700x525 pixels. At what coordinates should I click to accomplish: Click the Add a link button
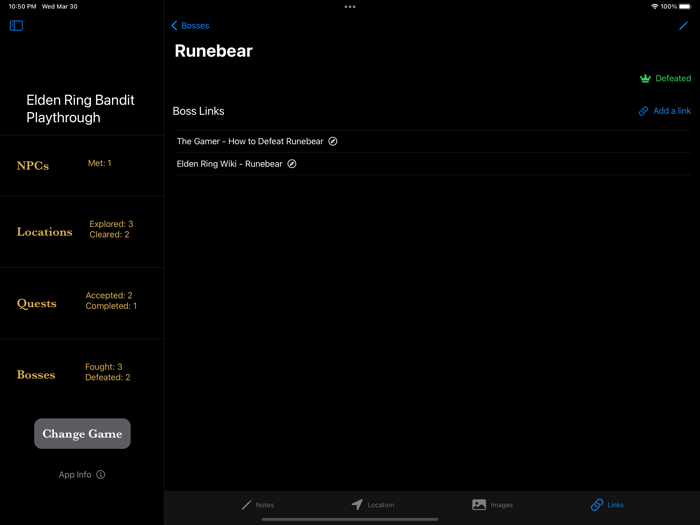tap(665, 111)
